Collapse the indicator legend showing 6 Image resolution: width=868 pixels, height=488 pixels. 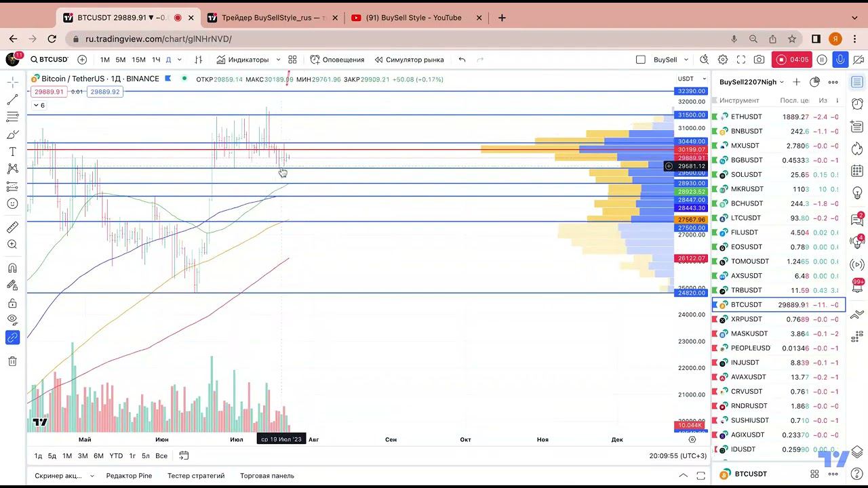click(x=39, y=105)
